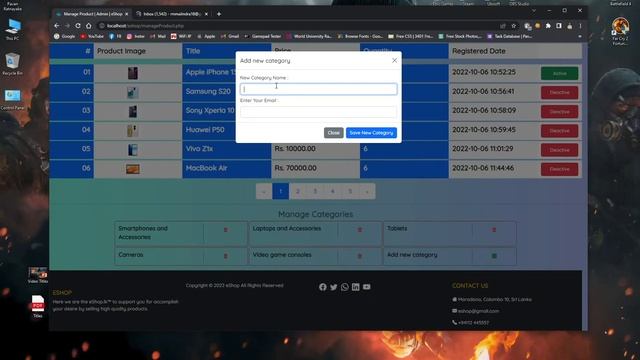Open the Gmail bookmark
Viewport: 640px width, 360px height.
click(230, 36)
